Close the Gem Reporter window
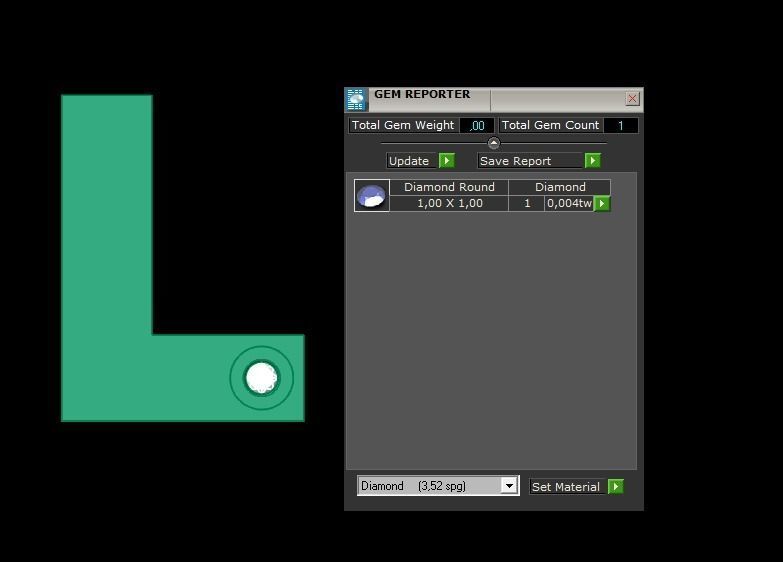 [632, 98]
